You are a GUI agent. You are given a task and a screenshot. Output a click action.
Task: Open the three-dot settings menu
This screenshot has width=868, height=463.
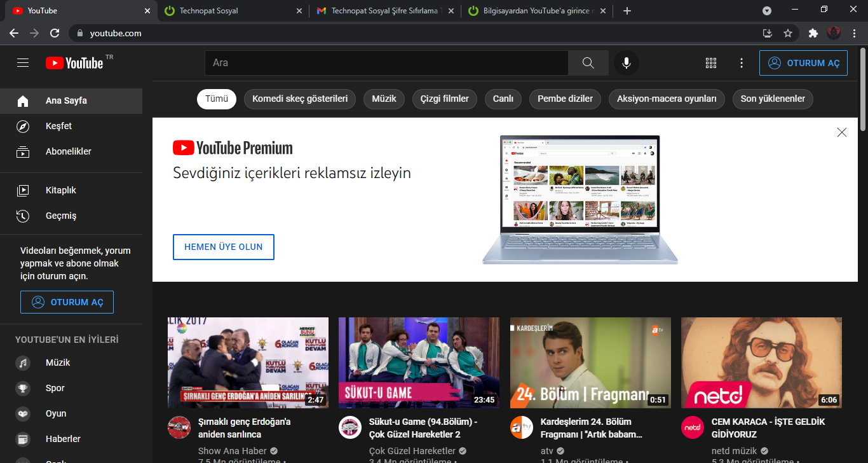741,63
